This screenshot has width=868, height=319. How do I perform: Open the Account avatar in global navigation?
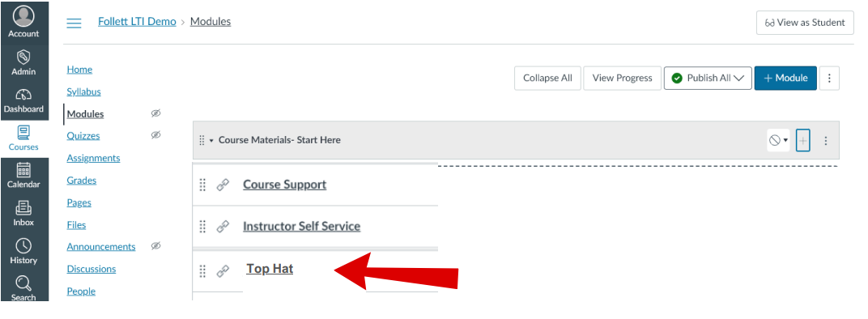[x=23, y=17]
